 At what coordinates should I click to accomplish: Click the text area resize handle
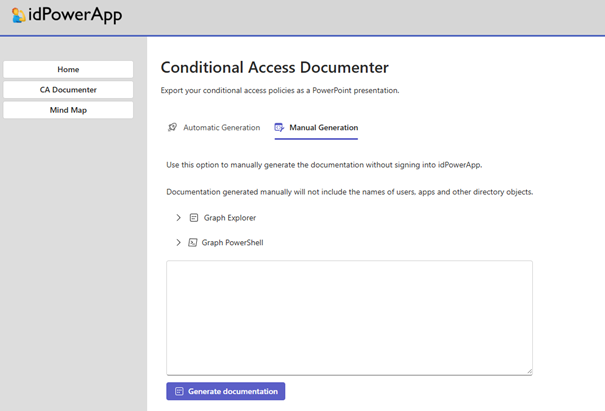pyautogui.click(x=529, y=371)
